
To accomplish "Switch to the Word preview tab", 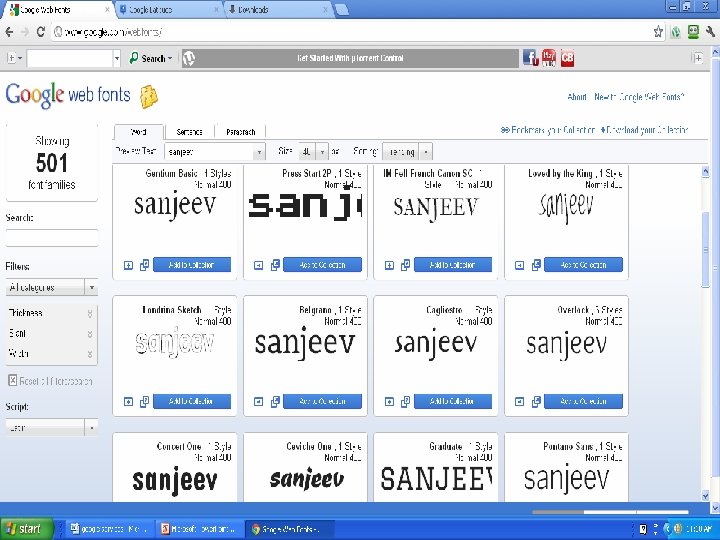I will click(x=139, y=132).
